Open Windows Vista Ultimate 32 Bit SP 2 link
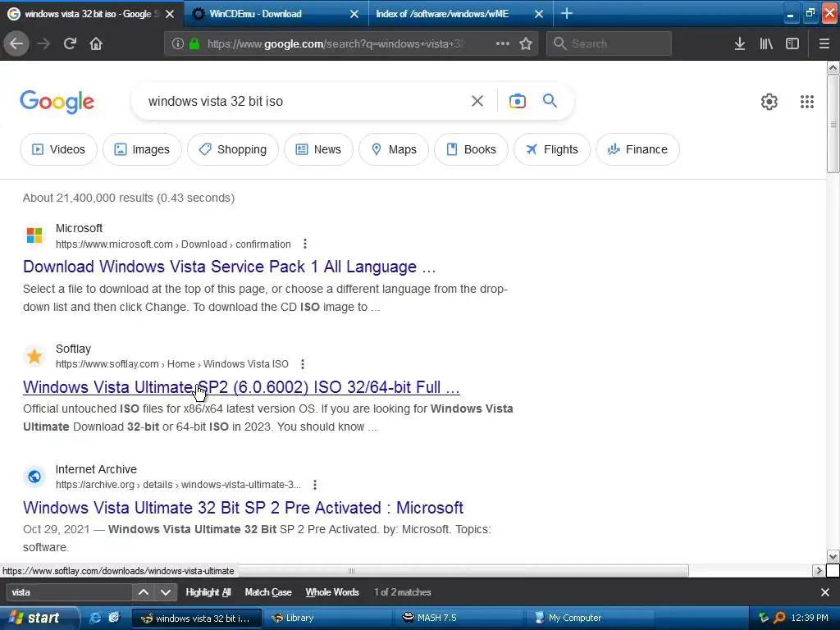Viewport: 840px width, 630px height. (x=243, y=507)
